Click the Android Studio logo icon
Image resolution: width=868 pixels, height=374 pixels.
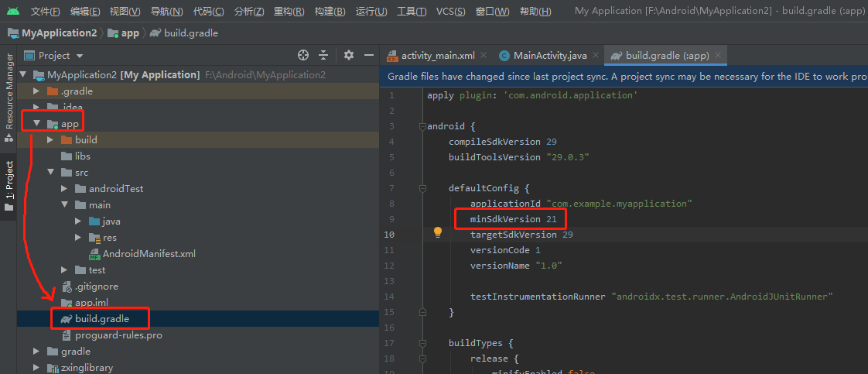(x=12, y=11)
